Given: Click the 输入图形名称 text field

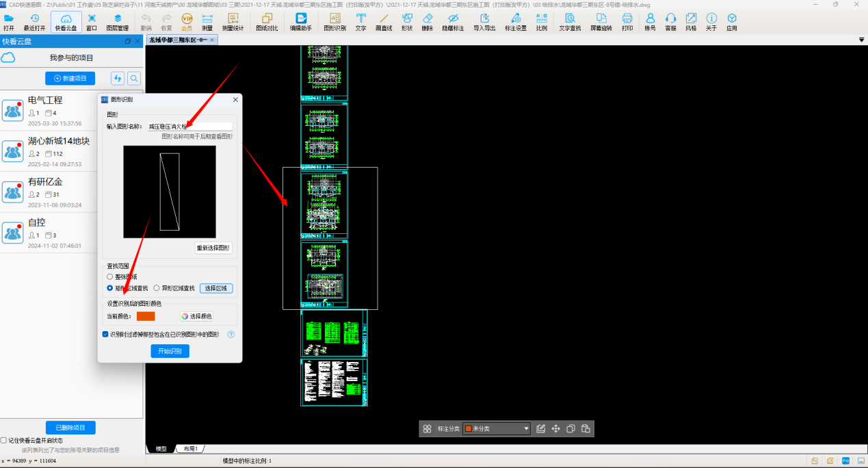Looking at the screenshot, I should pyautogui.click(x=189, y=127).
